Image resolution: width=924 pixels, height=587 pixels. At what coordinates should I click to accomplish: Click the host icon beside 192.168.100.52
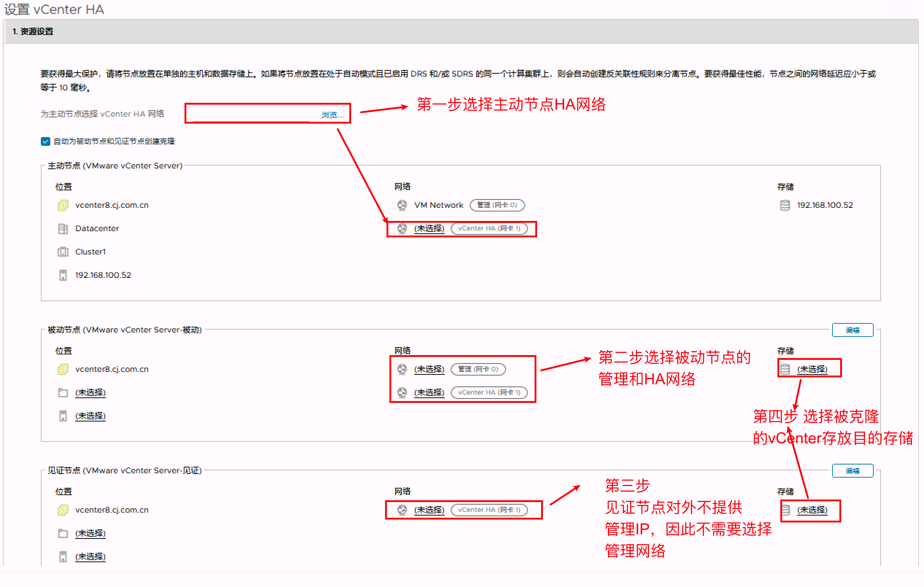tap(63, 275)
